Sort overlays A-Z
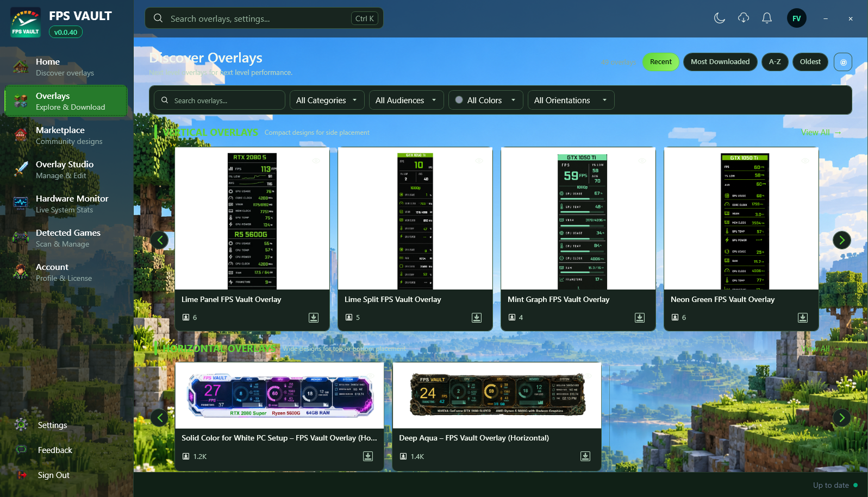 [x=775, y=62]
